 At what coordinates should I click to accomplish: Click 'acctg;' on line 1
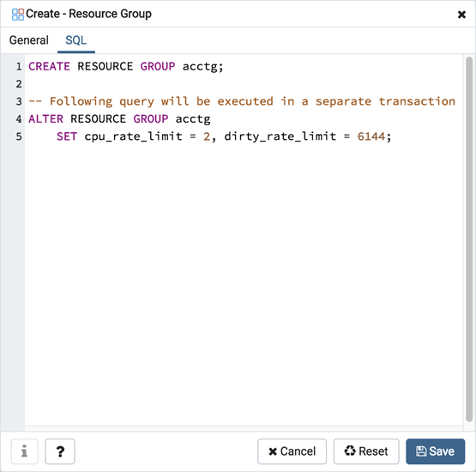pos(202,67)
